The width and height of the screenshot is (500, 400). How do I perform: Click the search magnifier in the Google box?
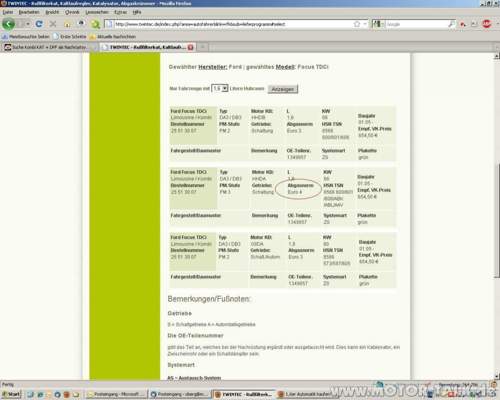click(x=451, y=24)
